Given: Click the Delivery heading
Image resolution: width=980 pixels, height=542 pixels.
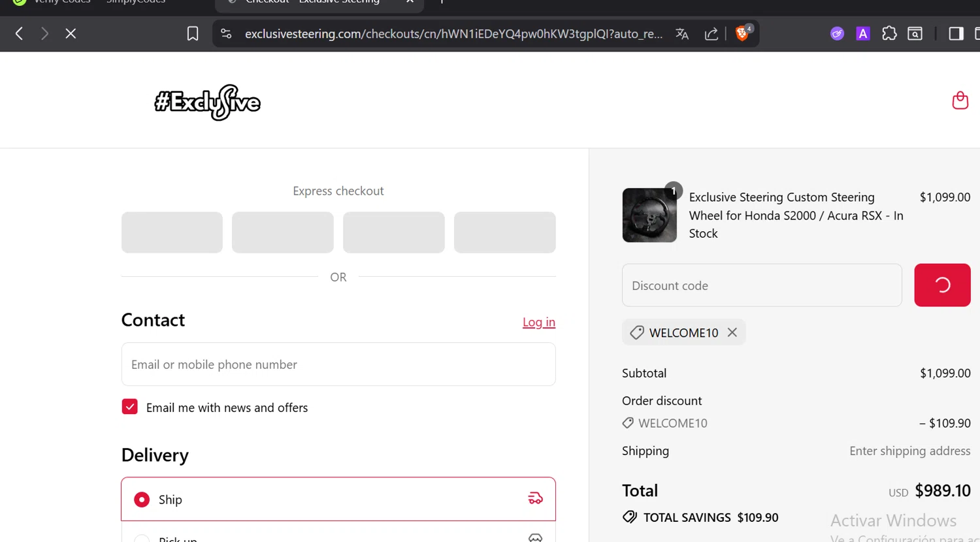Looking at the screenshot, I should tap(155, 455).
